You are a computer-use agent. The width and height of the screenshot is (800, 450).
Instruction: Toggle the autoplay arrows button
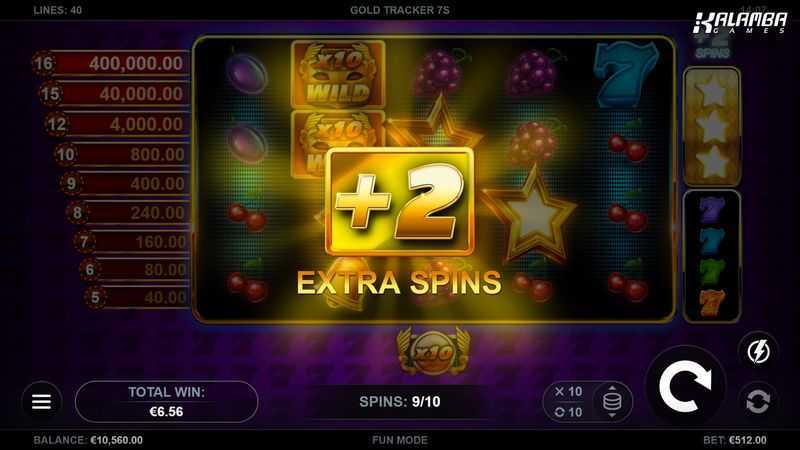(758, 401)
